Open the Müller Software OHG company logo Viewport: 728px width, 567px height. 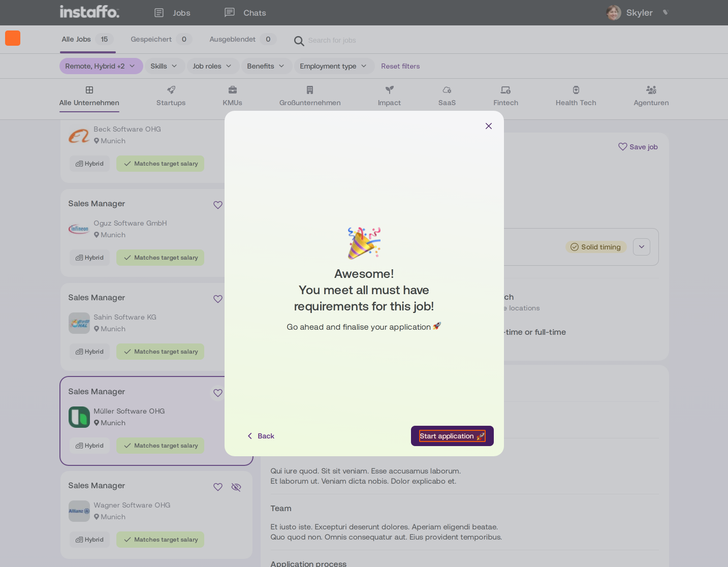pos(79,417)
